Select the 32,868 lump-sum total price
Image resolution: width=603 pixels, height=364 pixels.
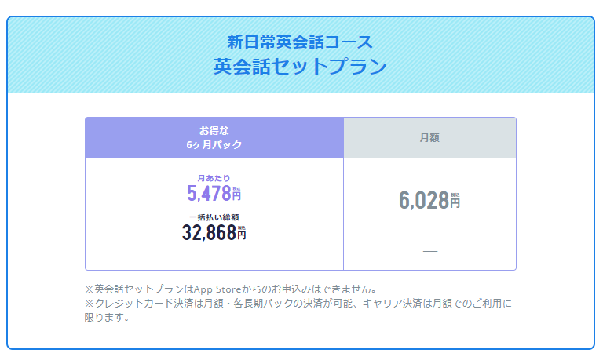pyautogui.click(x=209, y=232)
